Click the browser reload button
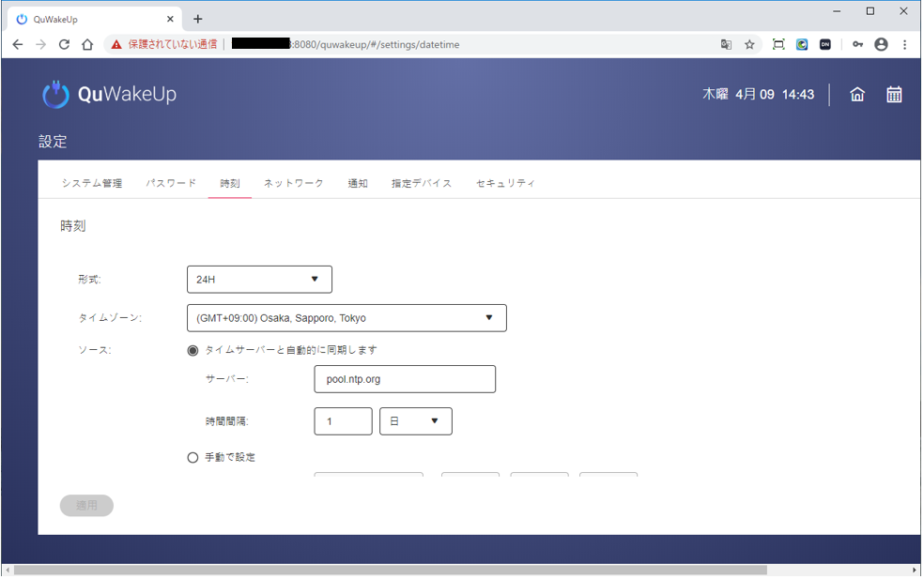Viewport: 924px width, 579px height. coord(64,44)
